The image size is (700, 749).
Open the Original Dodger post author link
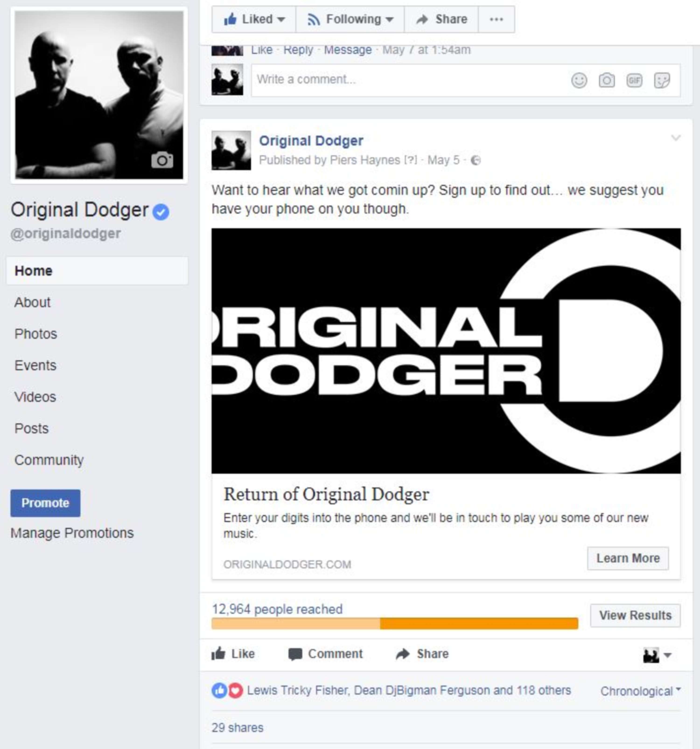tap(311, 141)
